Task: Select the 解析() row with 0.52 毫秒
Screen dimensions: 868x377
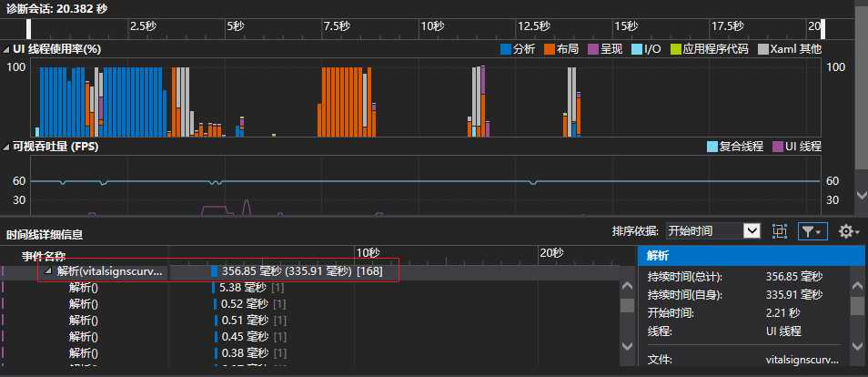Action: coord(310,304)
